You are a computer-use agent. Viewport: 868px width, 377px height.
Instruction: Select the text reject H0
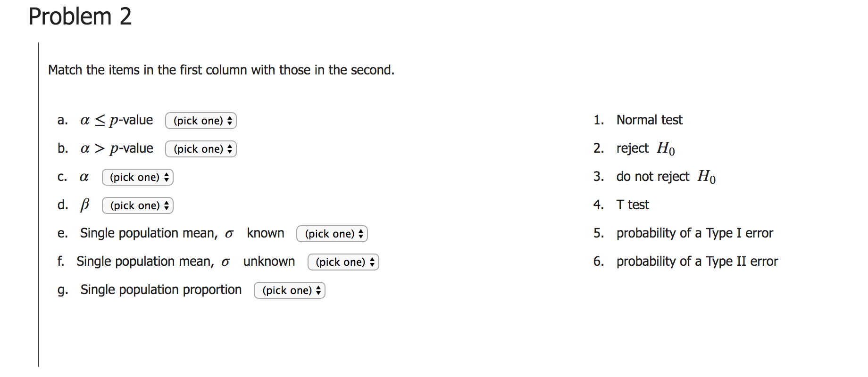(x=645, y=148)
